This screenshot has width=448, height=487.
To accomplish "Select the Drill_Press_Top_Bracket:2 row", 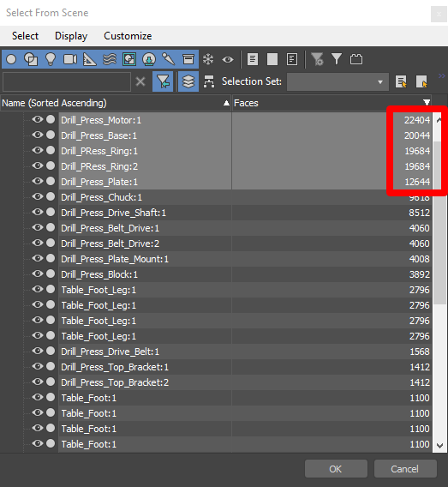I will 245,382.
